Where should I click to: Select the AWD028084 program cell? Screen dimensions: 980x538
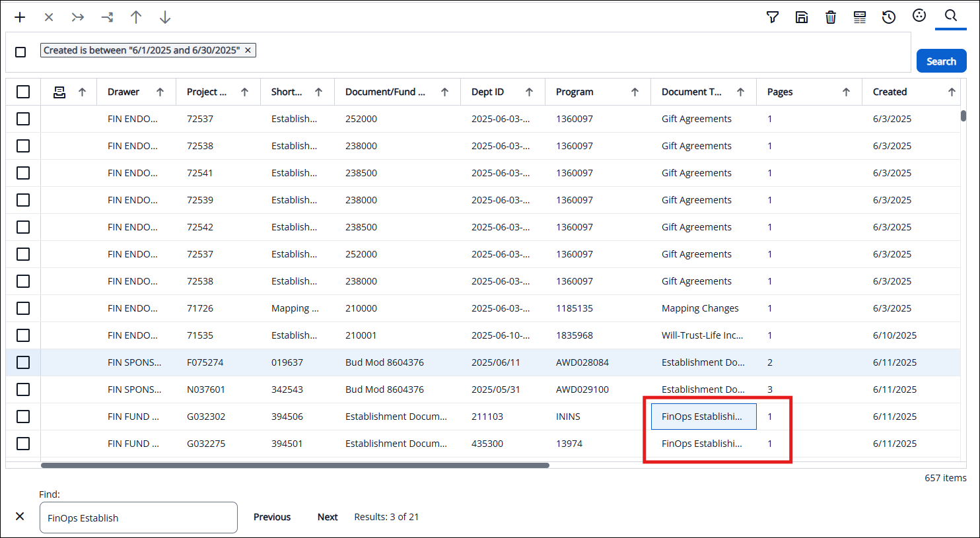click(x=582, y=362)
